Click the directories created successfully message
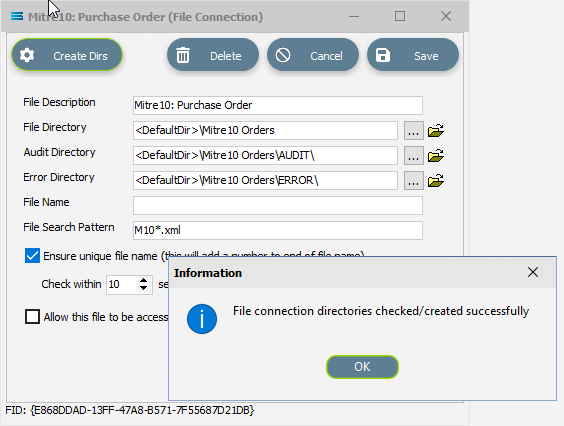 [381, 311]
